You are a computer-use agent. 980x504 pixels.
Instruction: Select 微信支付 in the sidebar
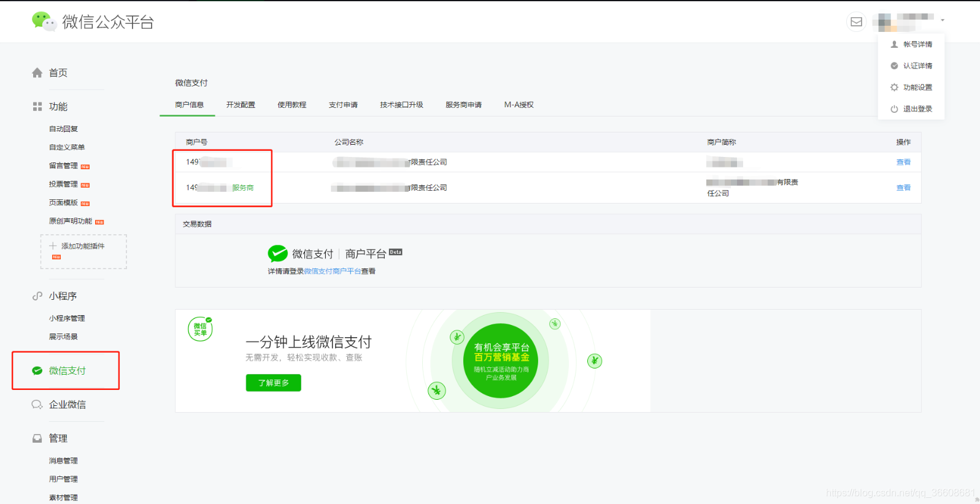68,370
